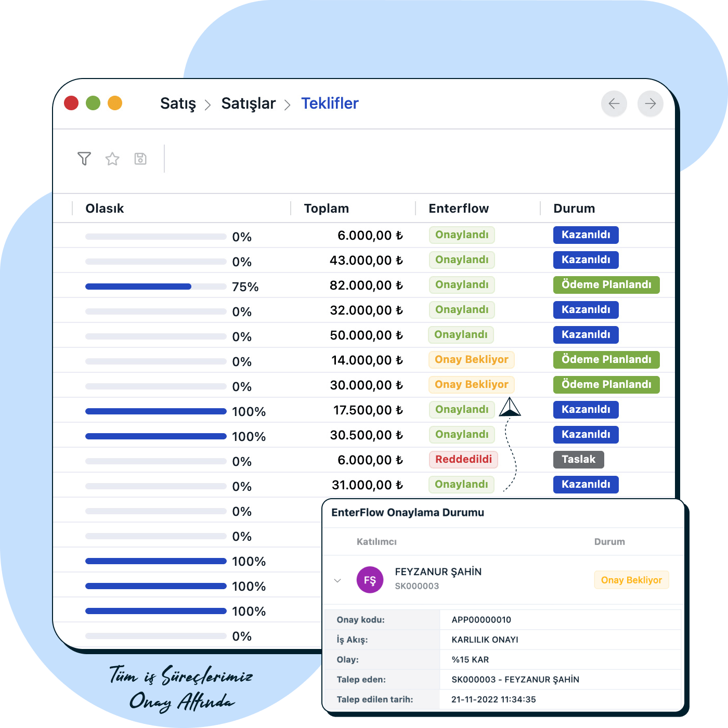Go back with the left arrow button
Viewport: 728px width, 728px height.
click(x=614, y=103)
